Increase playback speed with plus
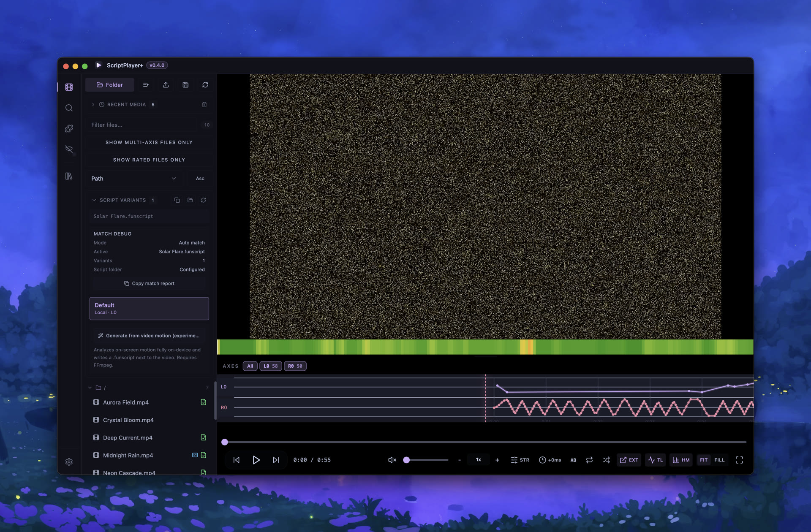This screenshot has width=811, height=532. pyautogui.click(x=497, y=460)
